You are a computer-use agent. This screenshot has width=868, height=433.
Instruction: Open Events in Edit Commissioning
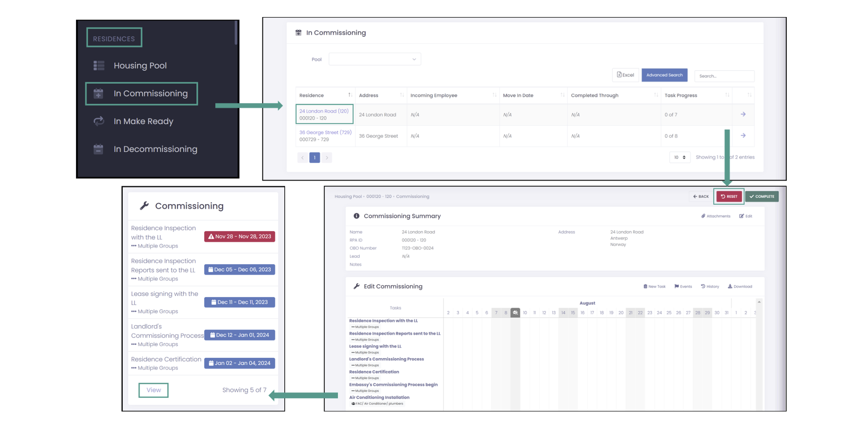click(683, 287)
